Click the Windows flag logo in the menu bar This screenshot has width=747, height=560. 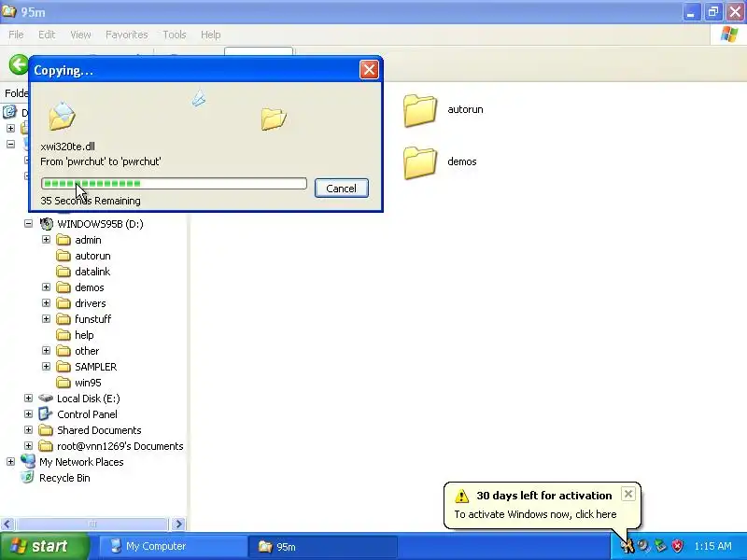729,35
